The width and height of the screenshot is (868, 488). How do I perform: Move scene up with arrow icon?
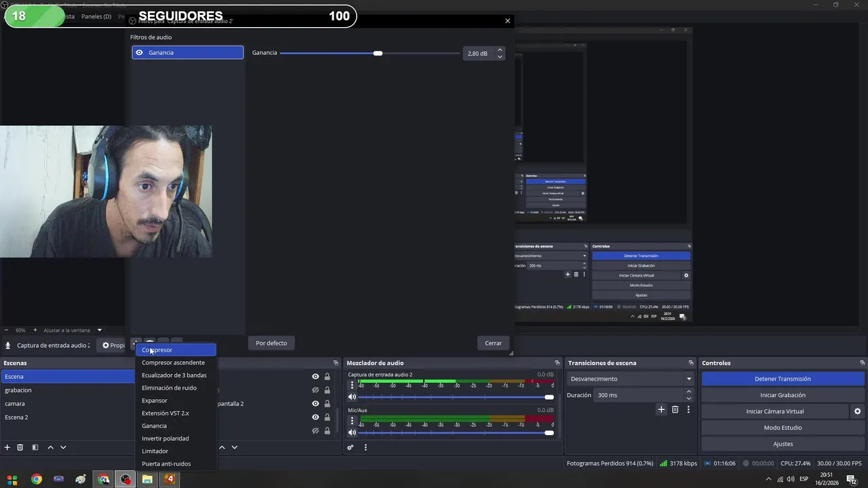tap(50, 447)
